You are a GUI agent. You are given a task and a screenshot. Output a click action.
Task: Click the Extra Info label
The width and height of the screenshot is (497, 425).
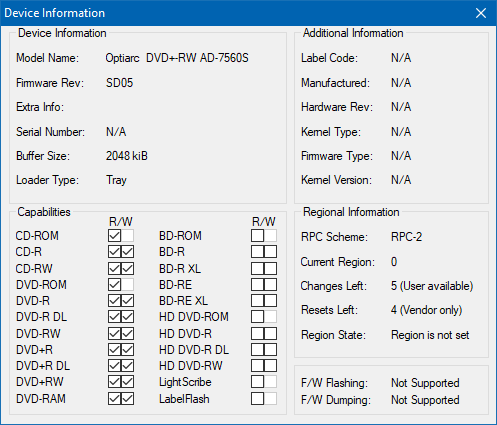[40, 107]
